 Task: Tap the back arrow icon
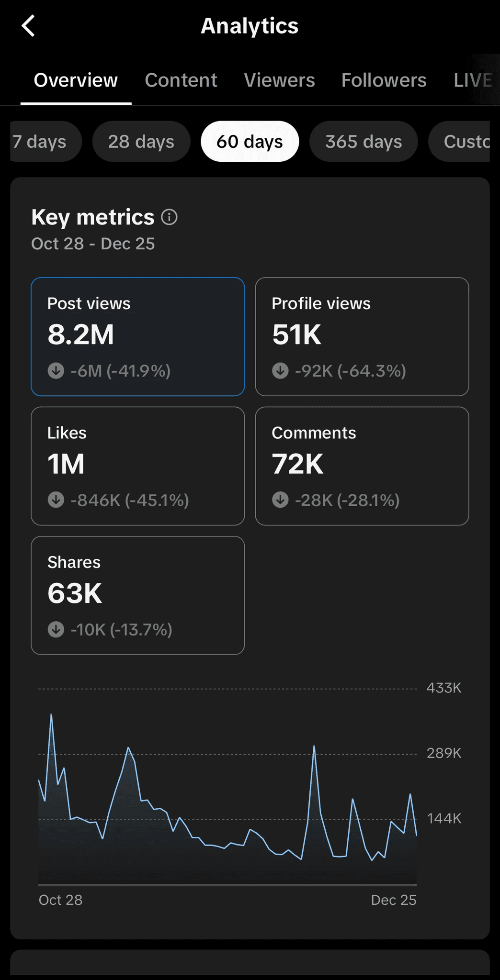pyautogui.click(x=28, y=26)
